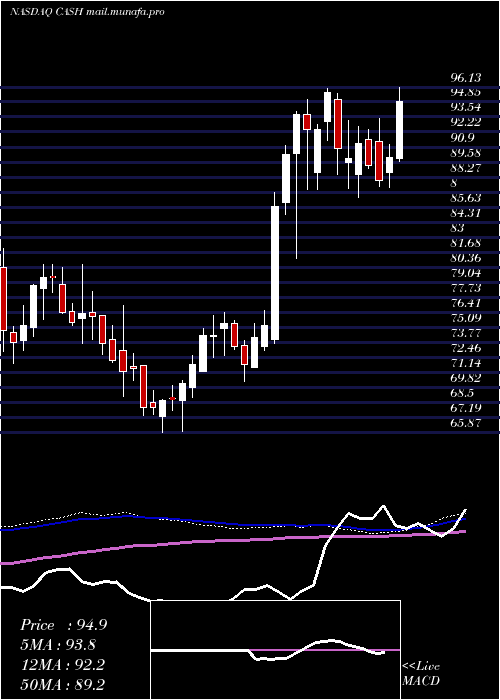Click inside the MACD inset panel
The width and height of the screenshot is (500, 700).
click(x=275, y=650)
